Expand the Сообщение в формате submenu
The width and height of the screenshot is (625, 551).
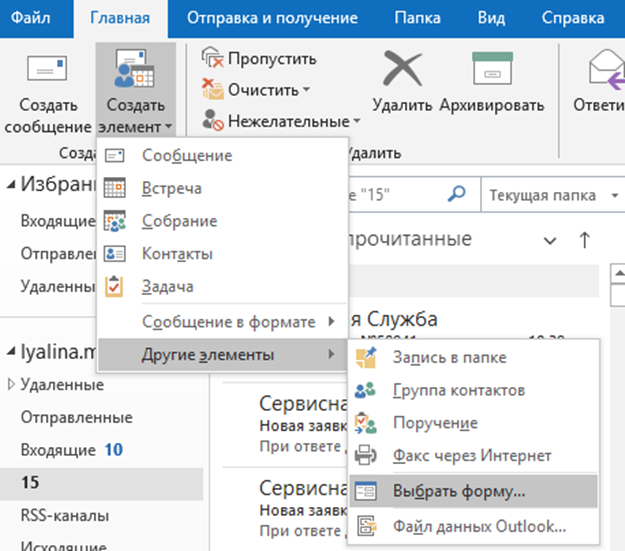223,321
